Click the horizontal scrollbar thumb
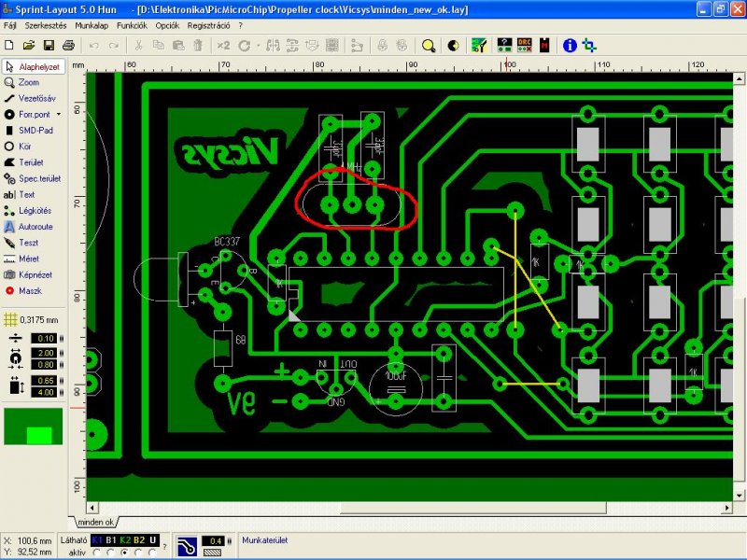 click(472, 508)
